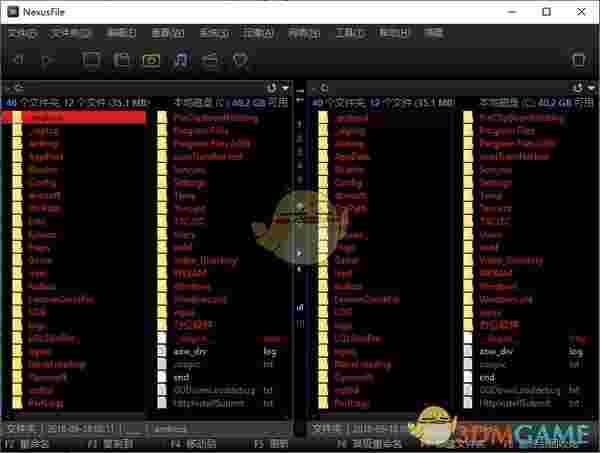Click right pane's local disk free space label
The image size is (600, 453).
537,103
